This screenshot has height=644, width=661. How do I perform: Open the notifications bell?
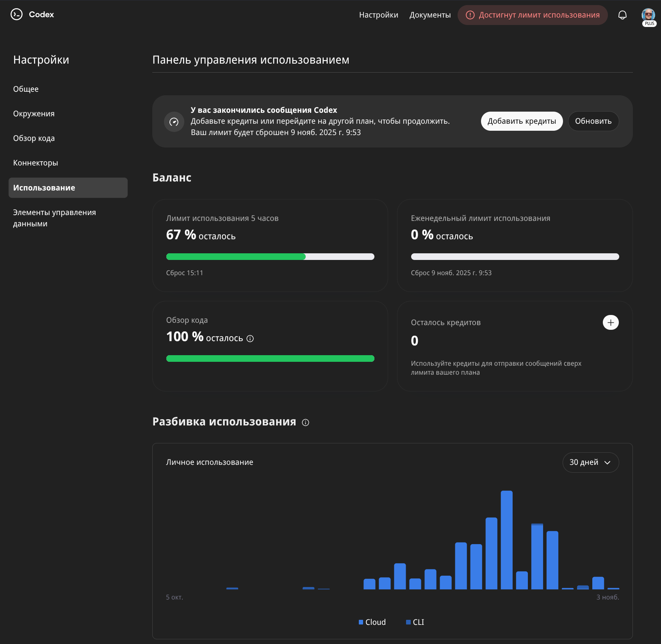[622, 15]
